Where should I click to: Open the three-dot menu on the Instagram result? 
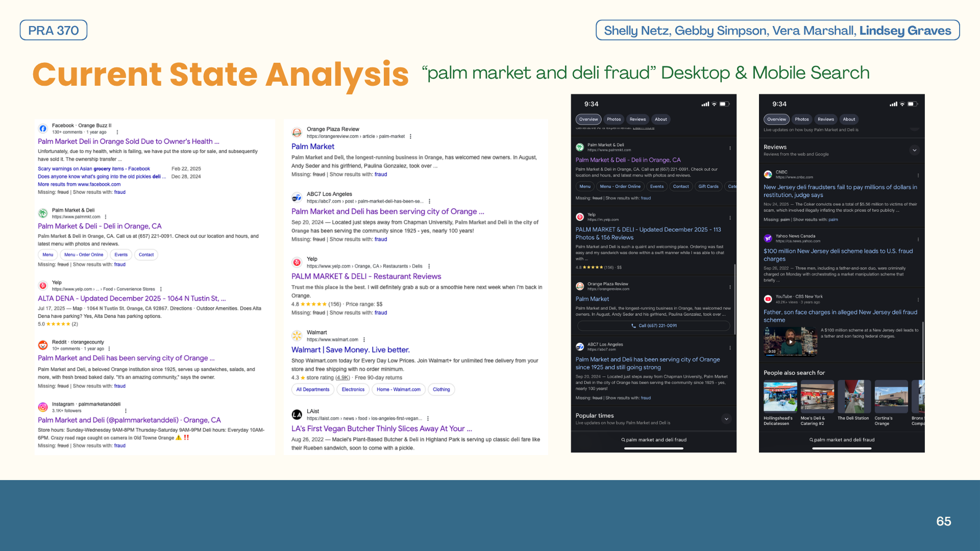126,411
